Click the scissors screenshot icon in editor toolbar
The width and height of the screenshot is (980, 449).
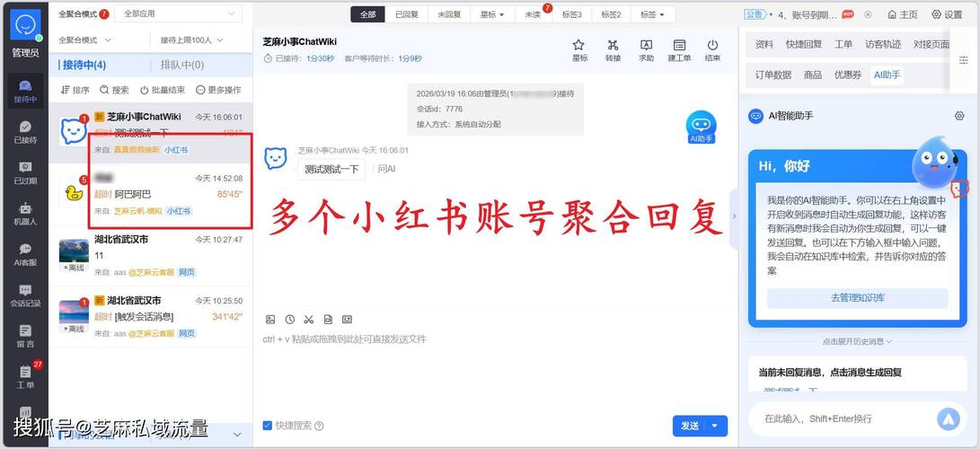[x=308, y=319]
